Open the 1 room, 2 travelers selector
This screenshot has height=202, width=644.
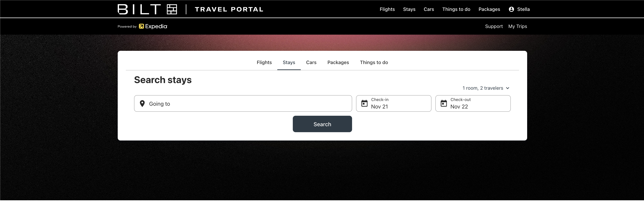[486, 88]
